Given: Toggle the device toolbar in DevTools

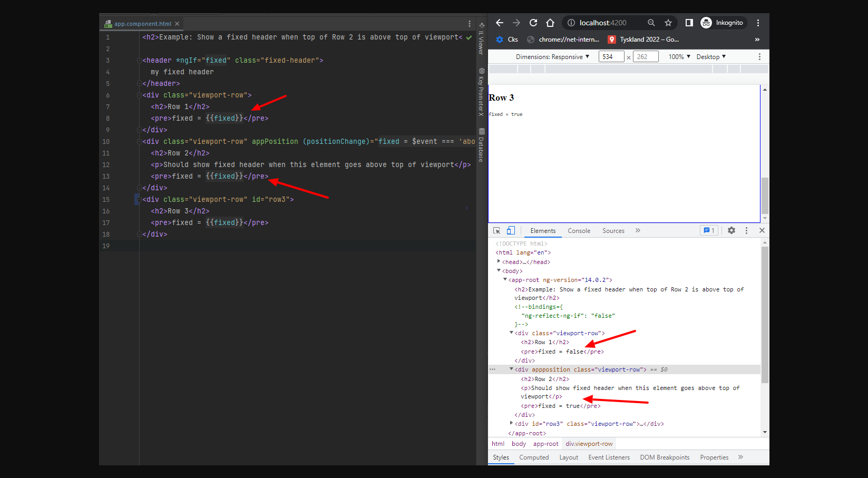Looking at the screenshot, I should tap(511, 230).
